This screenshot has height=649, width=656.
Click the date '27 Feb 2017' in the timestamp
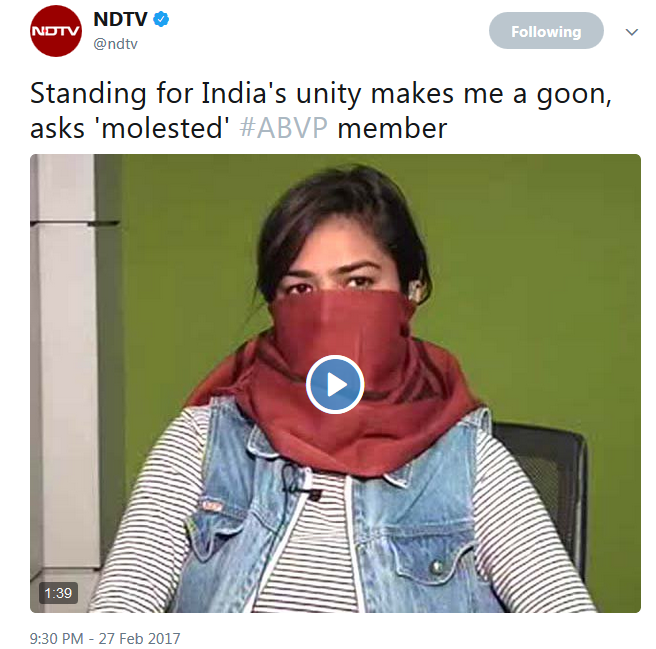139,639
